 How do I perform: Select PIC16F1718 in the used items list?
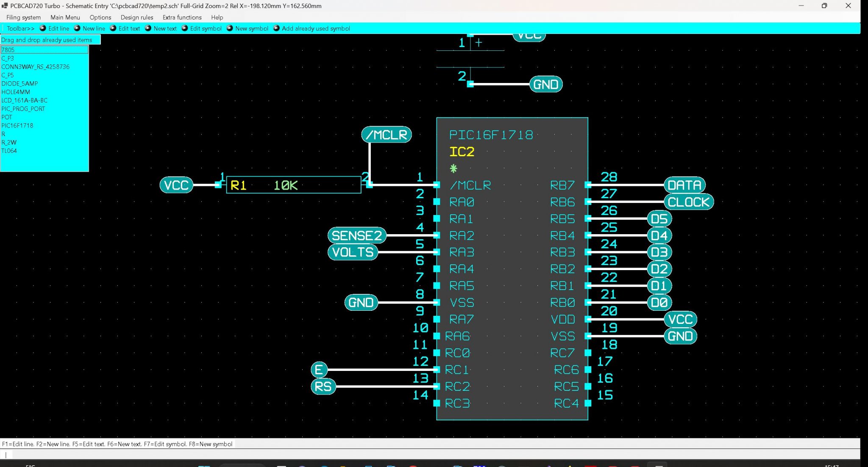point(45,126)
